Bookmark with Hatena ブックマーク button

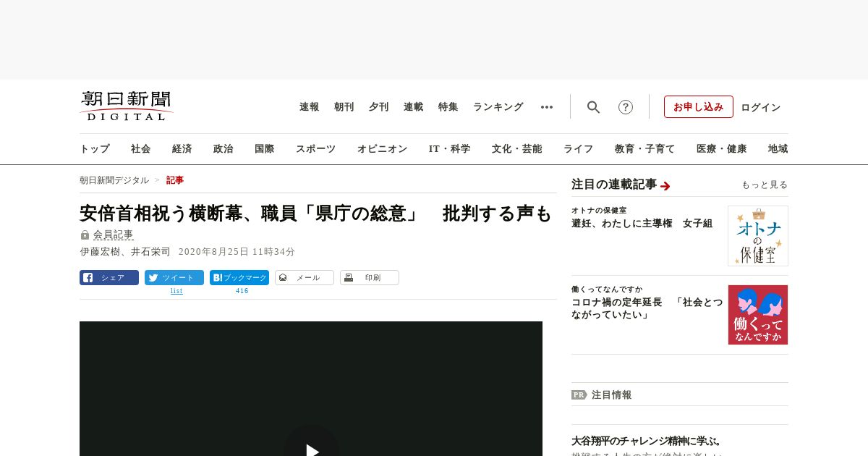[239, 277]
